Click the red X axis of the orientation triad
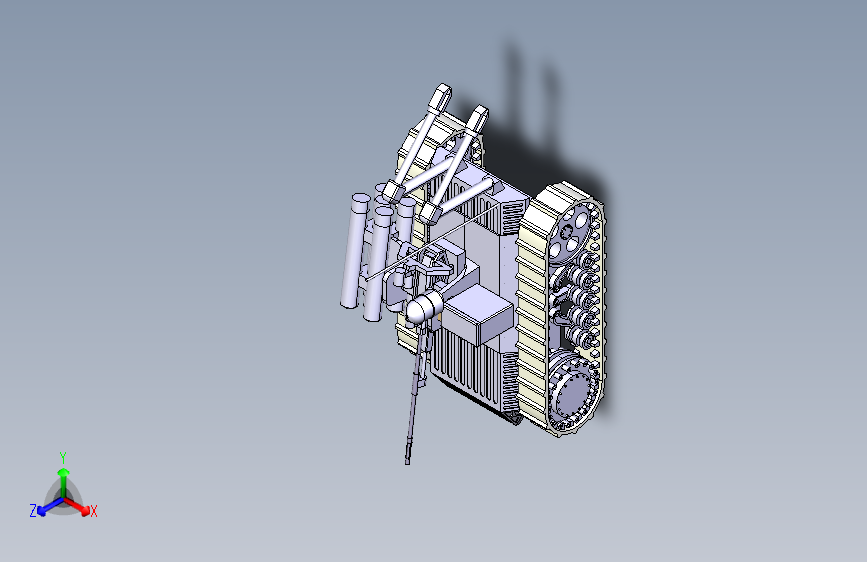The width and height of the screenshot is (867, 562). click(x=77, y=506)
